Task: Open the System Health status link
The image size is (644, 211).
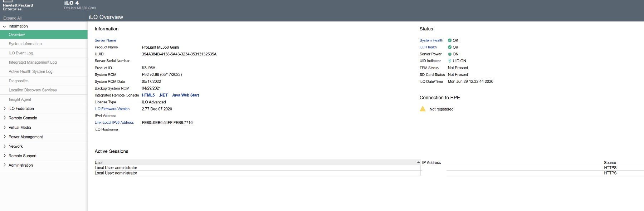Action: 431,40
